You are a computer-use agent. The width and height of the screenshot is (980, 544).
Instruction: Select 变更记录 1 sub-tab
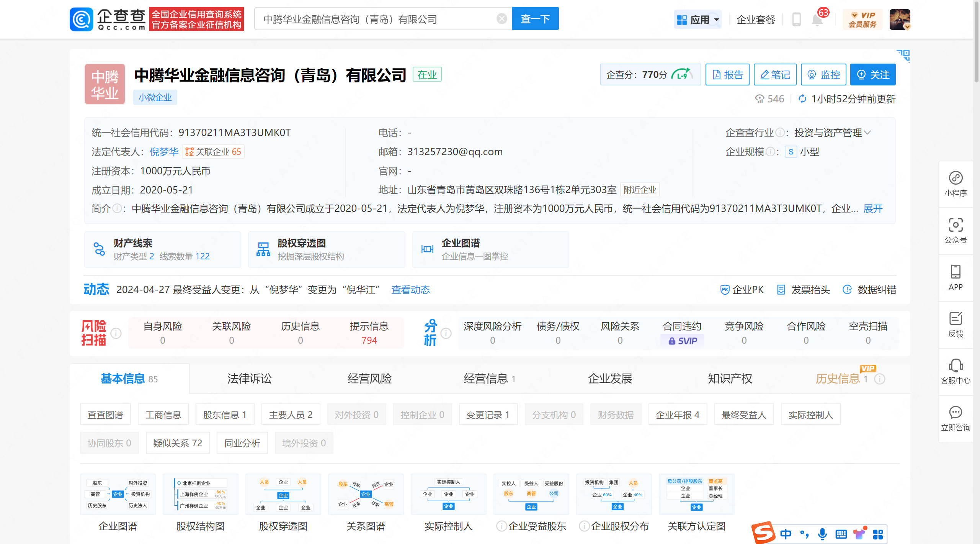(488, 415)
